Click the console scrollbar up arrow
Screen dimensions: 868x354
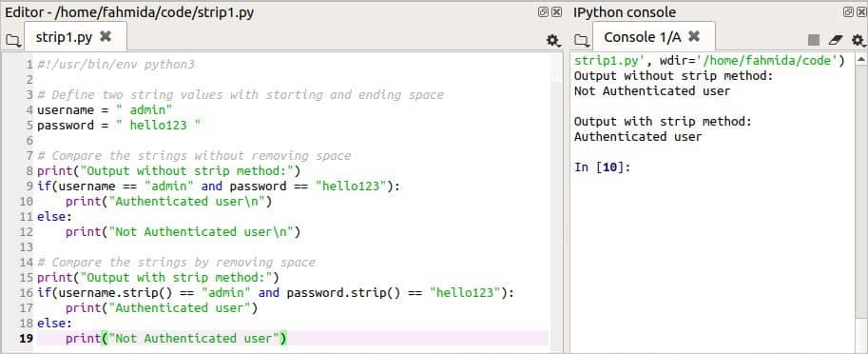(x=860, y=58)
